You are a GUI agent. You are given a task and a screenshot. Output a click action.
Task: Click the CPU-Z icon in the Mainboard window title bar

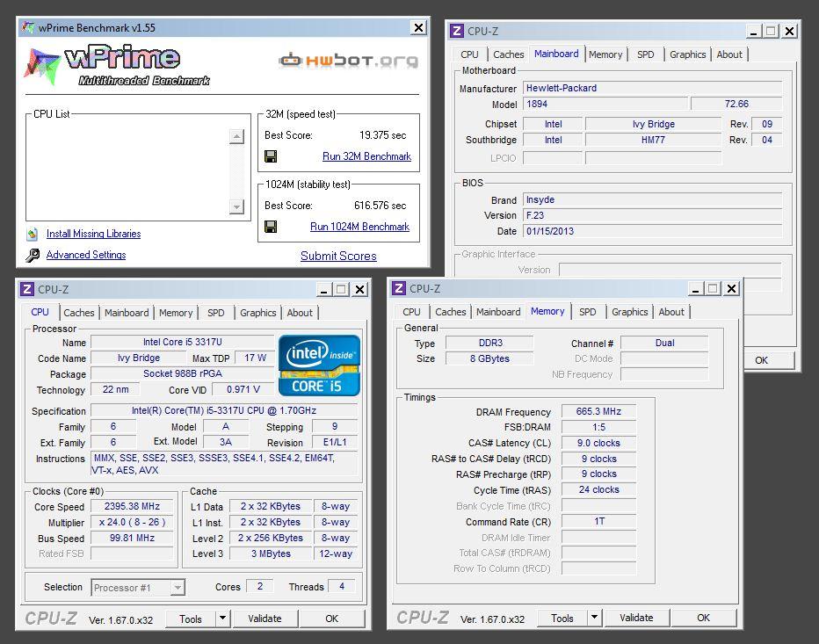click(456, 31)
